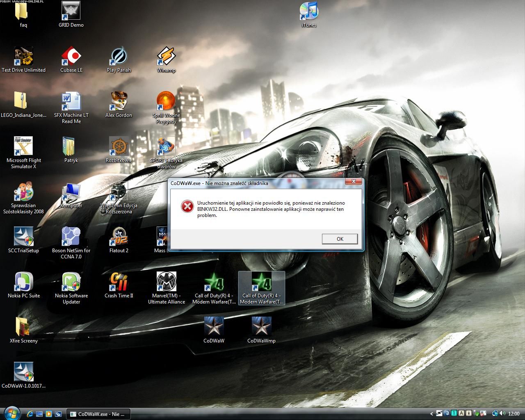The width and height of the screenshot is (525, 420).
Task: Close the CoDWaW.exe error dialog
Action: click(x=353, y=182)
